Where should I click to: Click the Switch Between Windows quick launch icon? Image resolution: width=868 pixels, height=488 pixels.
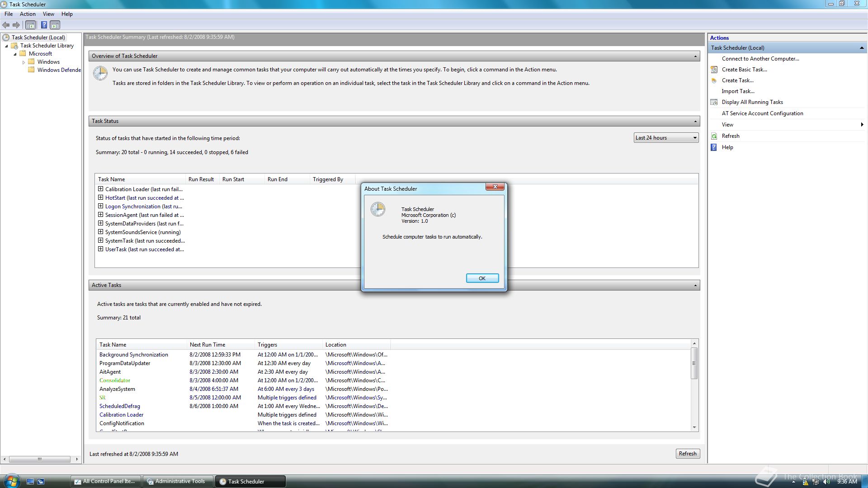pos(41,482)
